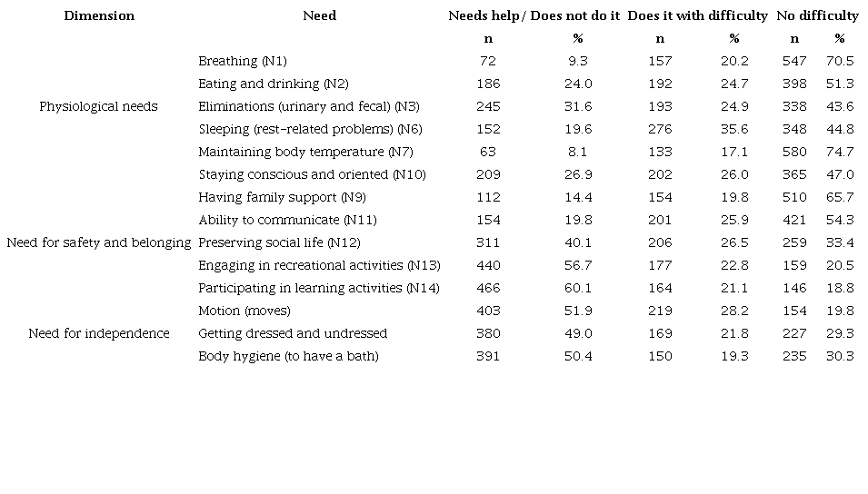
Task: Click the 'Getting dressed and undressed' row label
Action: (293, 333)
